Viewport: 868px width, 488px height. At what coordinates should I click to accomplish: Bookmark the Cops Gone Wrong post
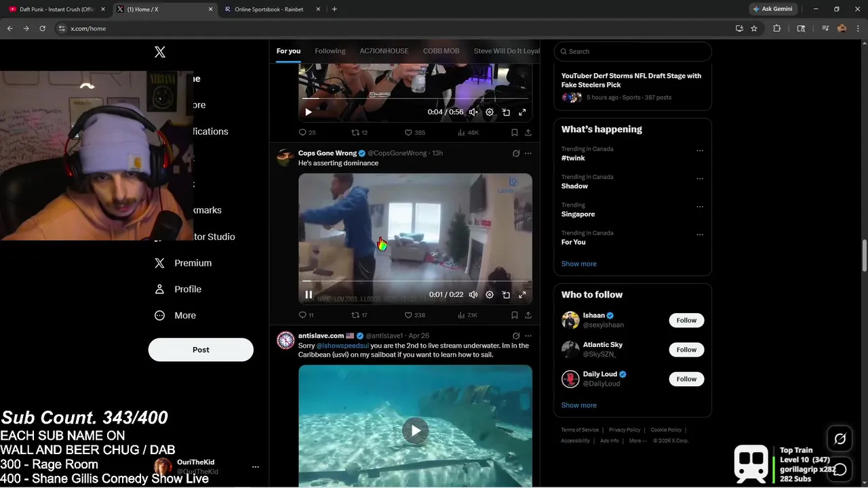point(515,315)
